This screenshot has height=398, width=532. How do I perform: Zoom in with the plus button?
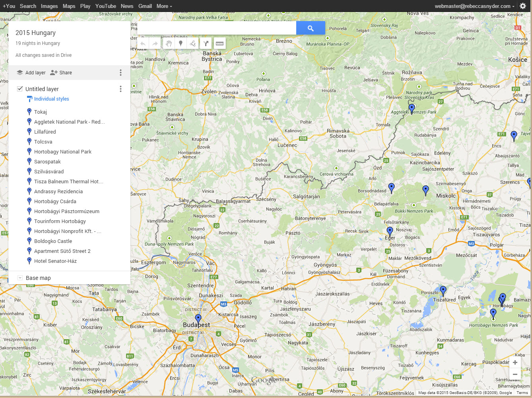[x=515, y=363]
